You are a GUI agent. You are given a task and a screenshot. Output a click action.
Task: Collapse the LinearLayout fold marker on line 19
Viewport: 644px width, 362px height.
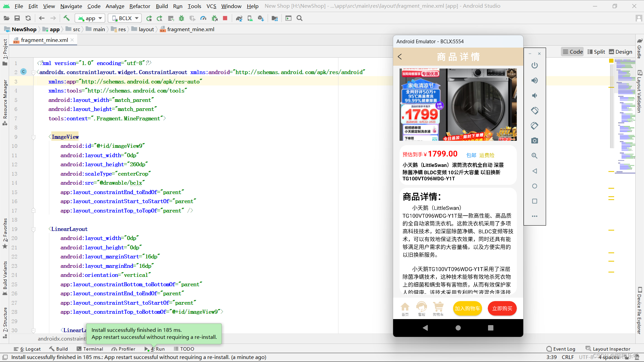[34, 229]
